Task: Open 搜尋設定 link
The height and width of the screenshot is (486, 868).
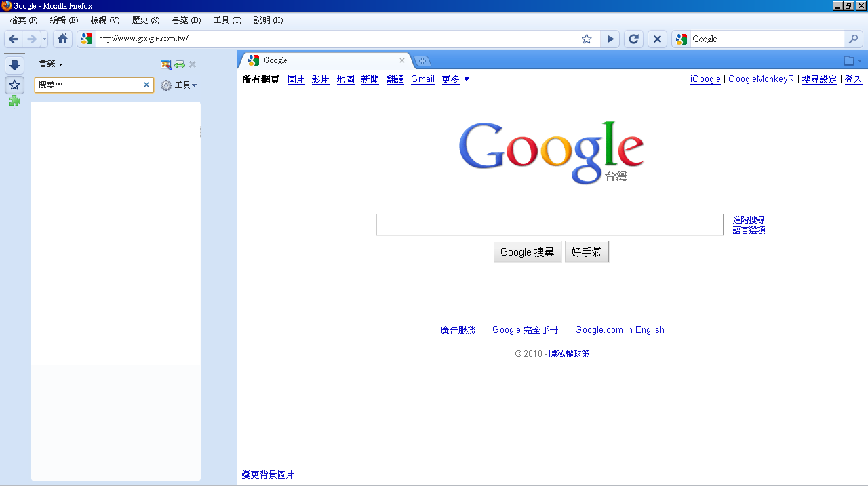Action: click(820, 79)
